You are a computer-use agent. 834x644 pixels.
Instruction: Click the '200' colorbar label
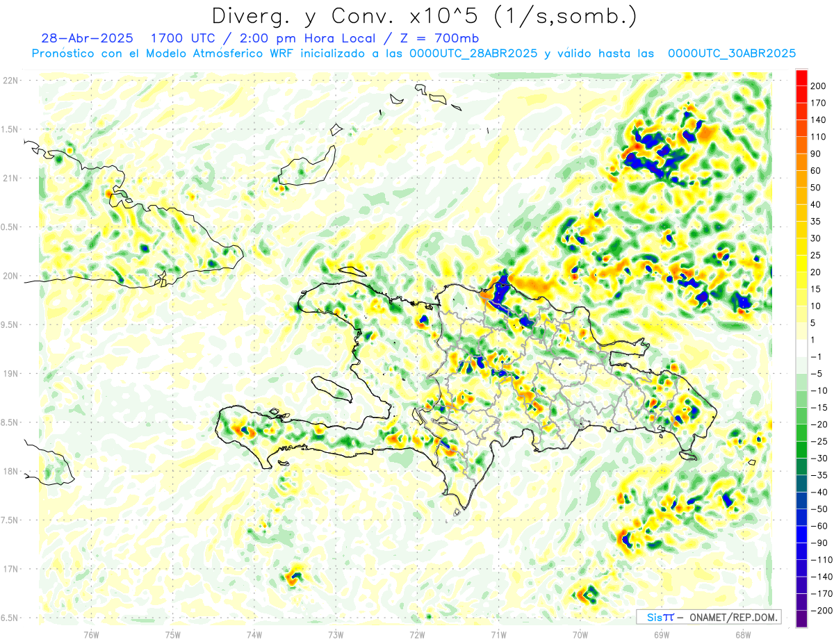click(x=818, y=86)
